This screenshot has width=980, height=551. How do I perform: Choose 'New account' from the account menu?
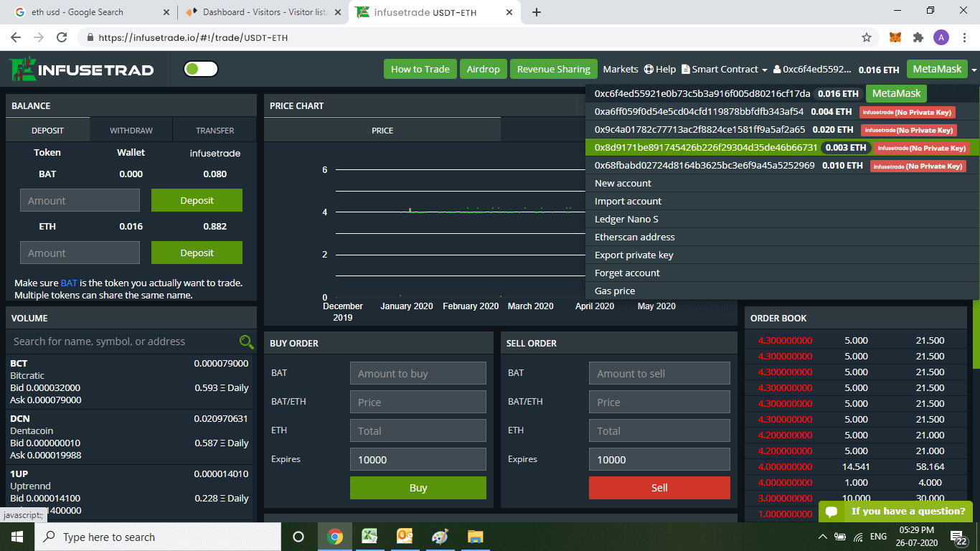(782, 183)
